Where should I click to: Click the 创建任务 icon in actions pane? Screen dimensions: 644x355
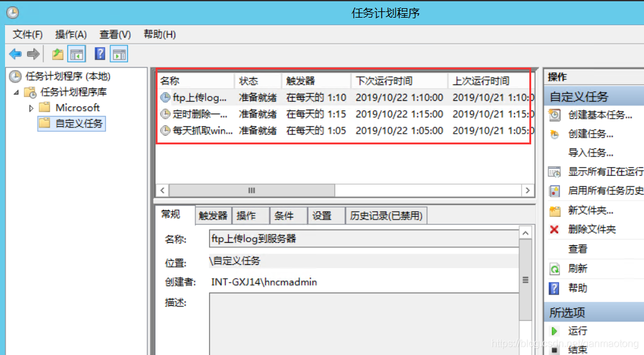pyautogui.click(x=555, y=134)
